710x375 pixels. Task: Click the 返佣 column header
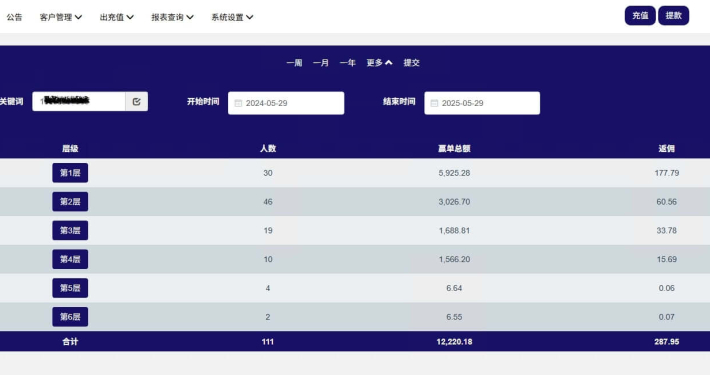pyautogui.click(x=667, y=149)
